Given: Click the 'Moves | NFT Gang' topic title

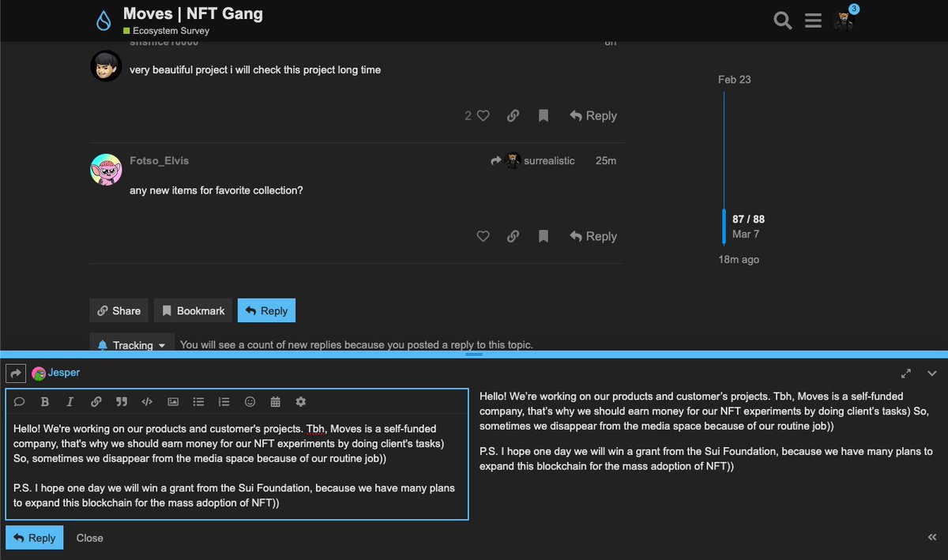Looking at the screenshot, I should 193,13.
